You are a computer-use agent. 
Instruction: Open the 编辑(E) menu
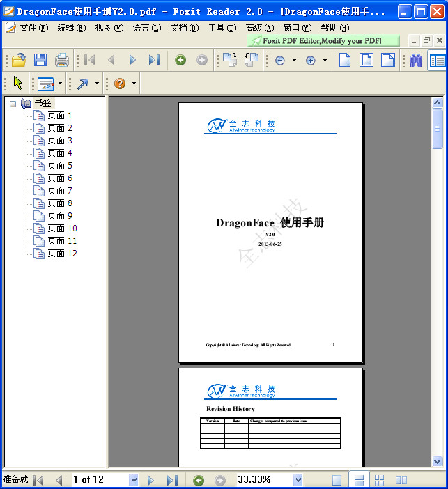(x=72, y=28)
